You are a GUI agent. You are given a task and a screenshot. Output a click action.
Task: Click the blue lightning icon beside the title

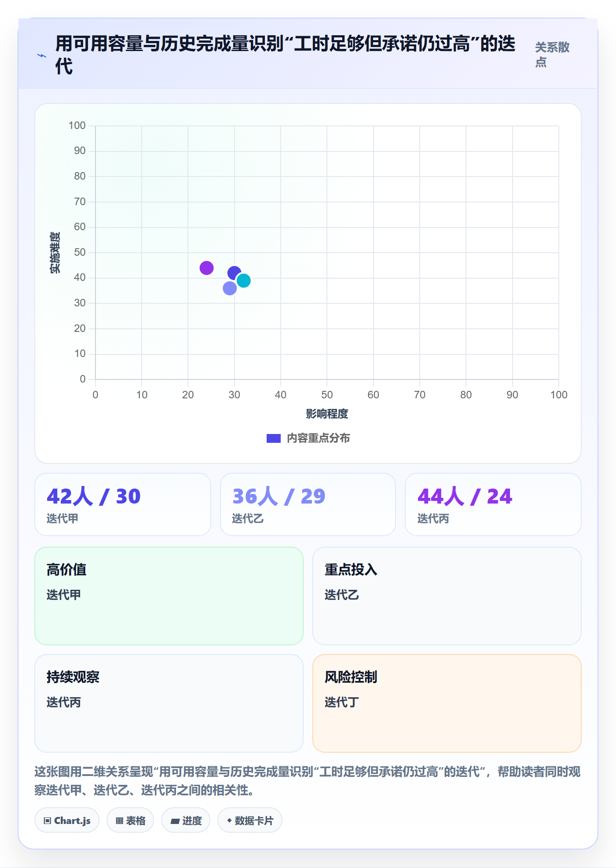pos(42,55)
